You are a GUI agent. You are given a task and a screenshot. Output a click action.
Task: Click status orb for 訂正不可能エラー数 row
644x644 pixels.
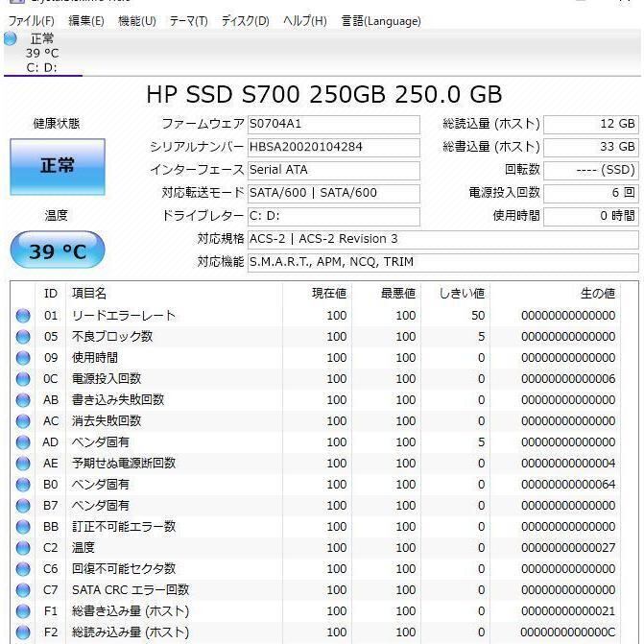[23, 527]
